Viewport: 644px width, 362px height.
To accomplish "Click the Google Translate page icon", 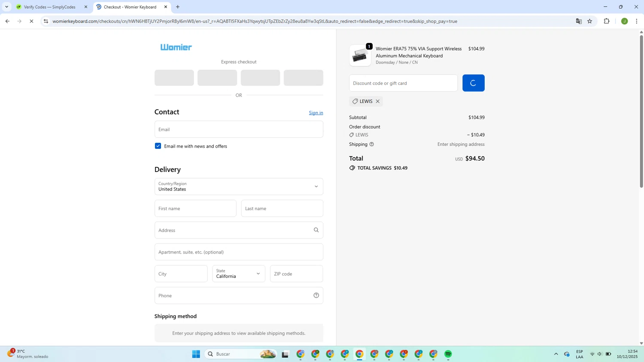I will (579, 21).
